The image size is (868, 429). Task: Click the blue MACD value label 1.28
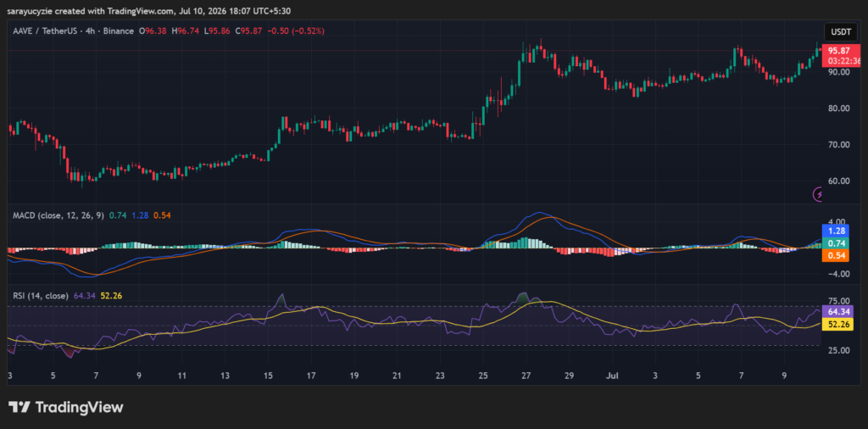coord(834,231)
